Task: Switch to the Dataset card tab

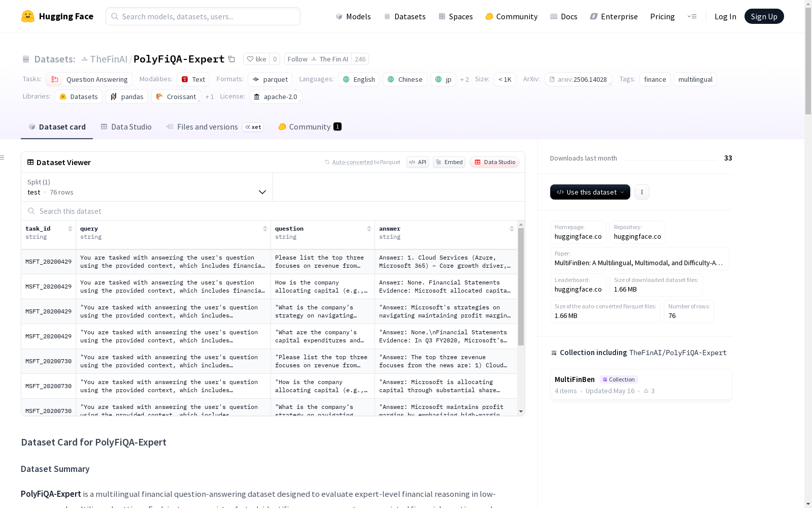Action: click(57, 127)
